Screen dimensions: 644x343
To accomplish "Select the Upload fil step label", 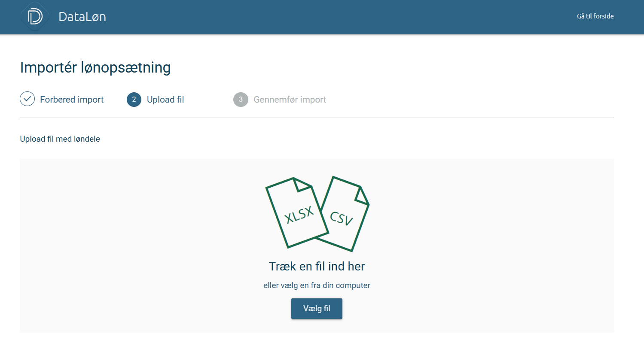I will [165, 100].
